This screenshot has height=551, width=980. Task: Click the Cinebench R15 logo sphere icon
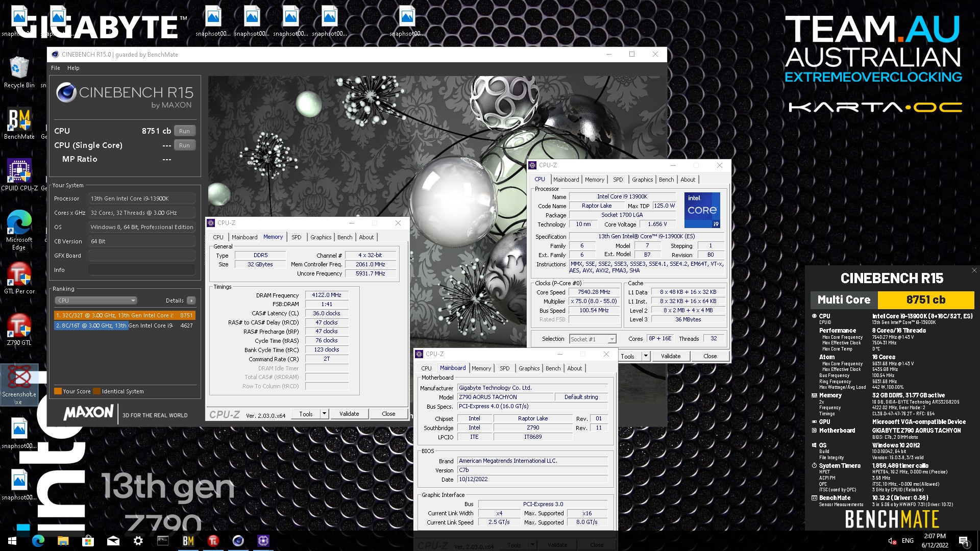tap(66, 93)
